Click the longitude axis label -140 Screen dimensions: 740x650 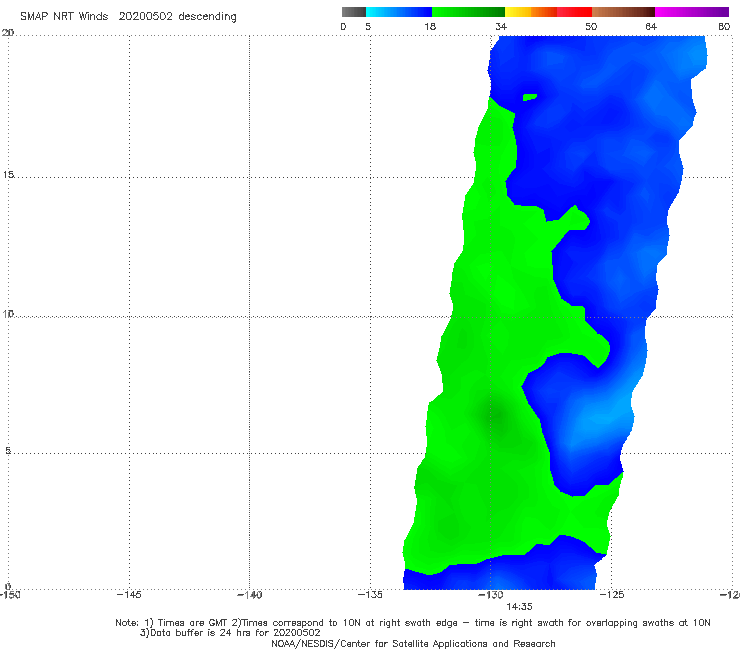point(249,595)
